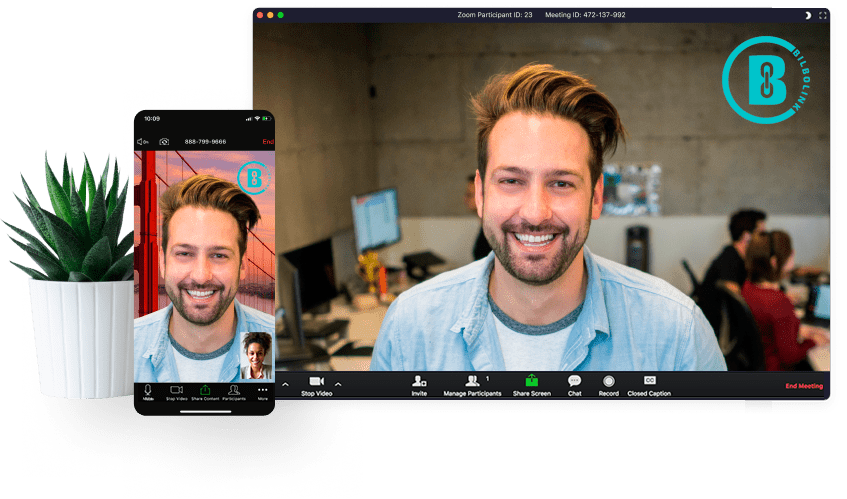The height and width of the screenshot is (499, 847).
Task: Start recording with the Record button
Action: [608, 382]
